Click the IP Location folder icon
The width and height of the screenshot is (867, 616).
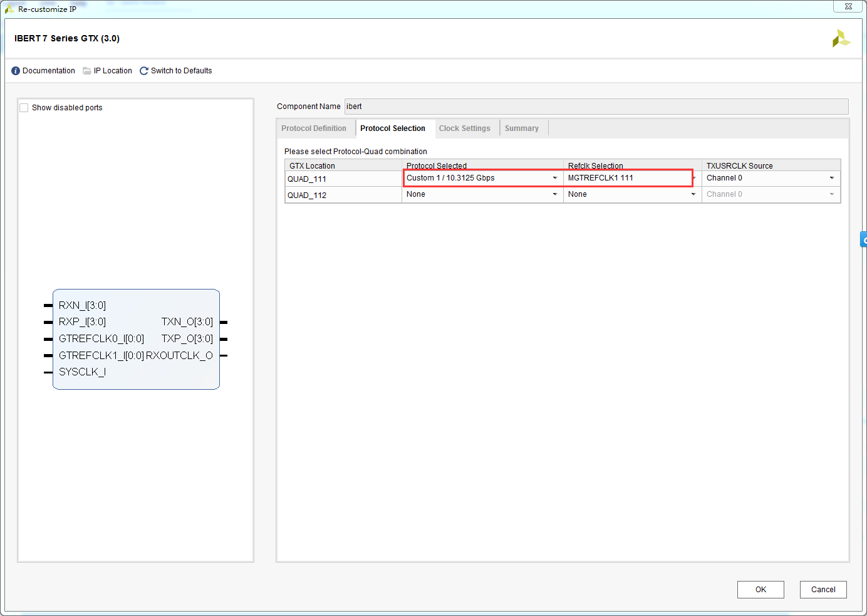(87, 71)
